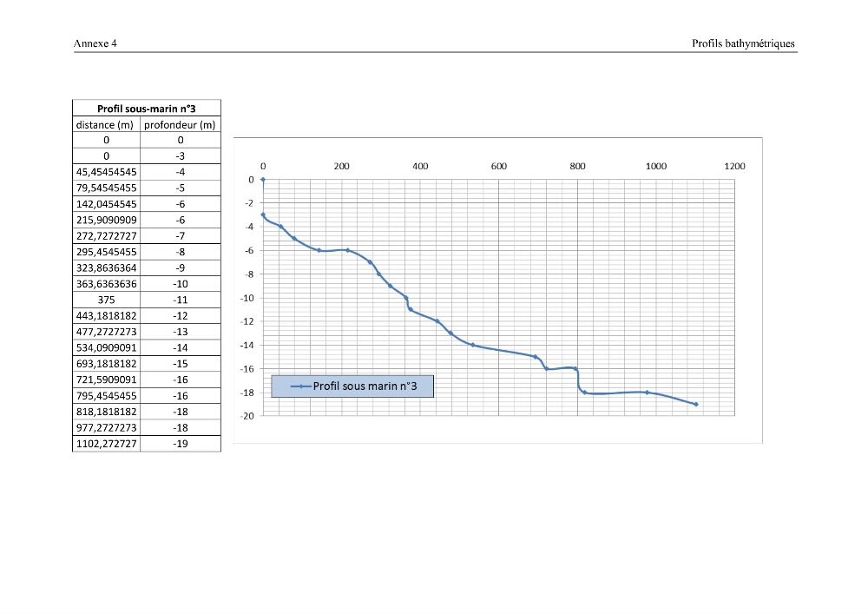Click the chart legend 'Profil sous marin n°3'
Screen dimensions: 868x614
pos(352,386)
